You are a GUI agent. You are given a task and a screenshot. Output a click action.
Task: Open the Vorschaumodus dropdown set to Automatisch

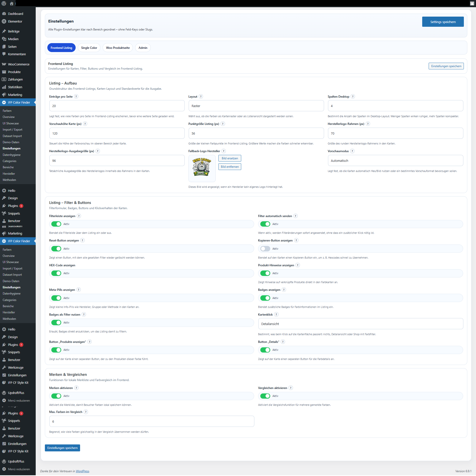(395, 161)
